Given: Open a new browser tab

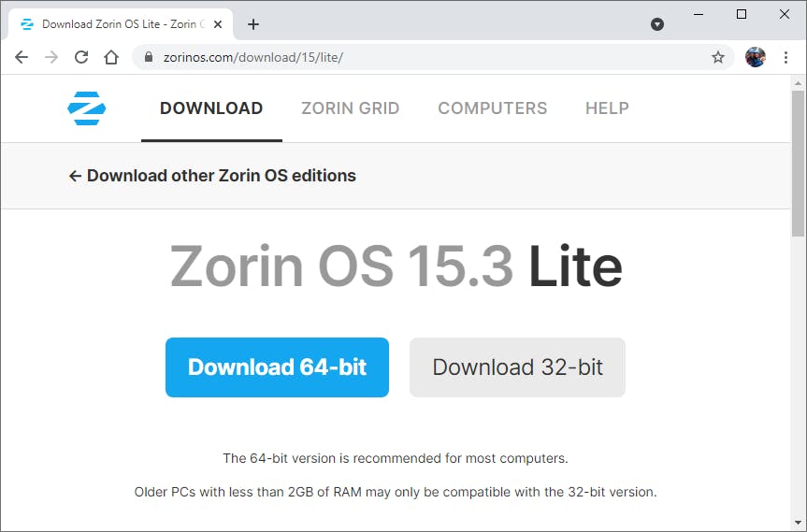Looking at the screenshot, I should (253, 24).
